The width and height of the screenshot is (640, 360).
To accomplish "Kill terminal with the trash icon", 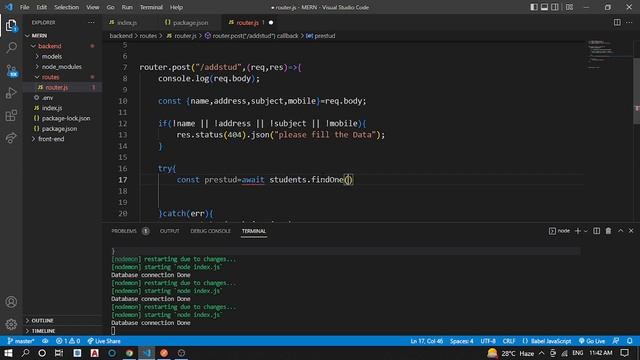I will click(608, 231).
